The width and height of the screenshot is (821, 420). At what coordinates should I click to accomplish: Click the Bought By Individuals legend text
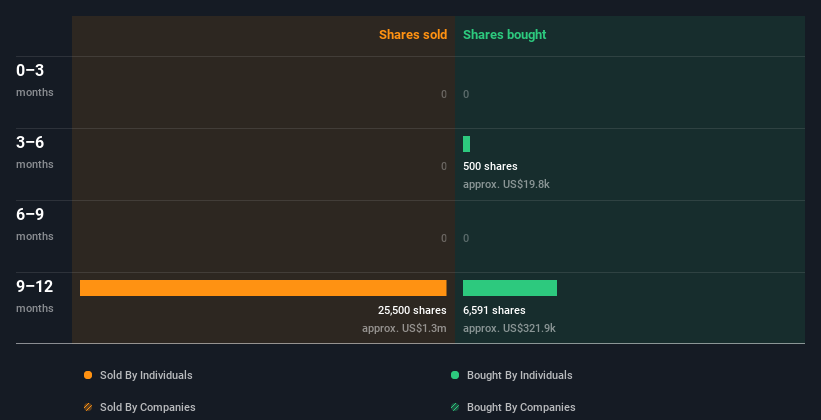(519, 375)
